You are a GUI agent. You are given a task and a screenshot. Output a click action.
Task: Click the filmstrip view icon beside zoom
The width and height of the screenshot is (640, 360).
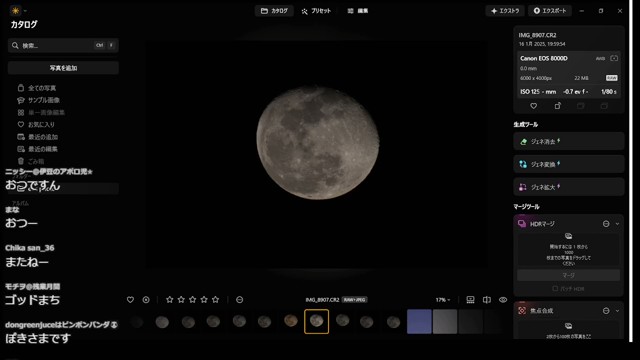pos(470,300)
